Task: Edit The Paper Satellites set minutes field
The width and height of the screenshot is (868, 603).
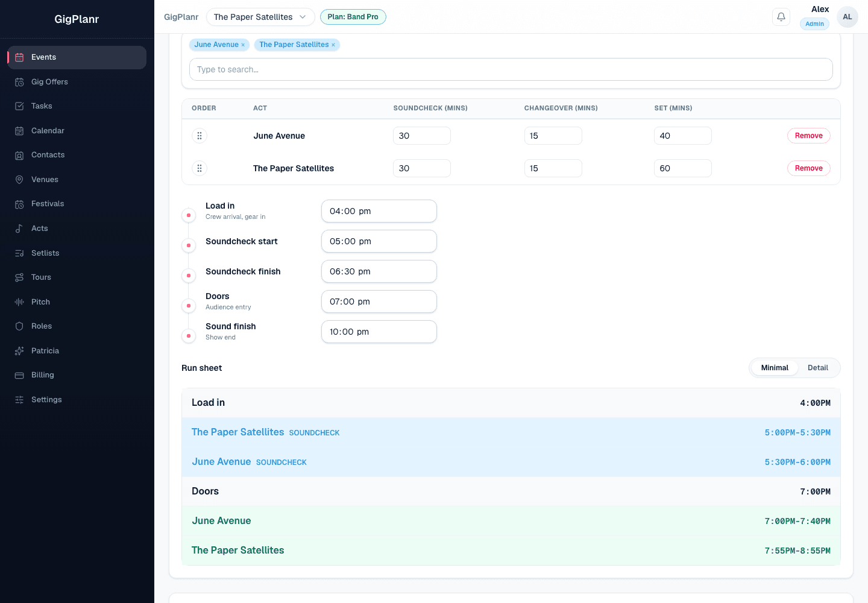Action: pos(683,168)
